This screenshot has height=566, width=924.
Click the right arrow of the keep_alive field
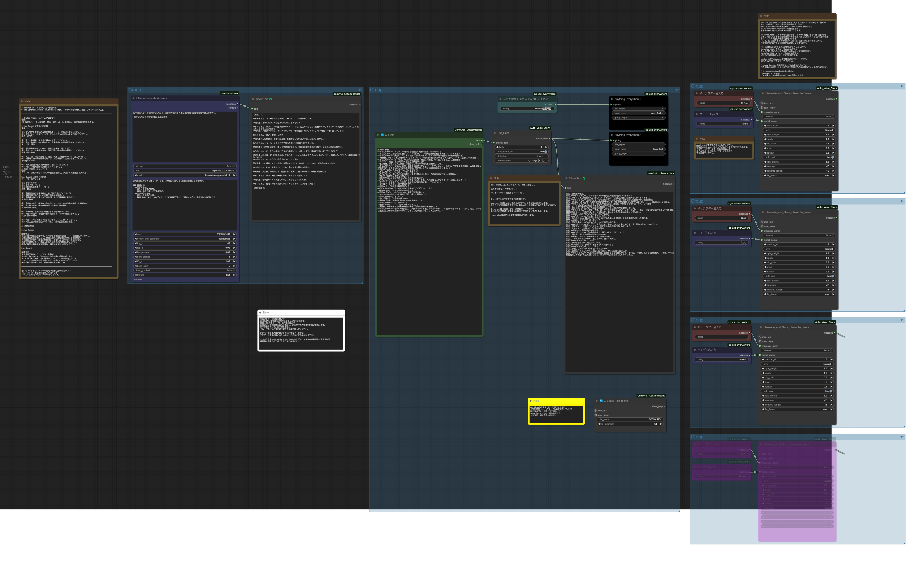point(234,266)
